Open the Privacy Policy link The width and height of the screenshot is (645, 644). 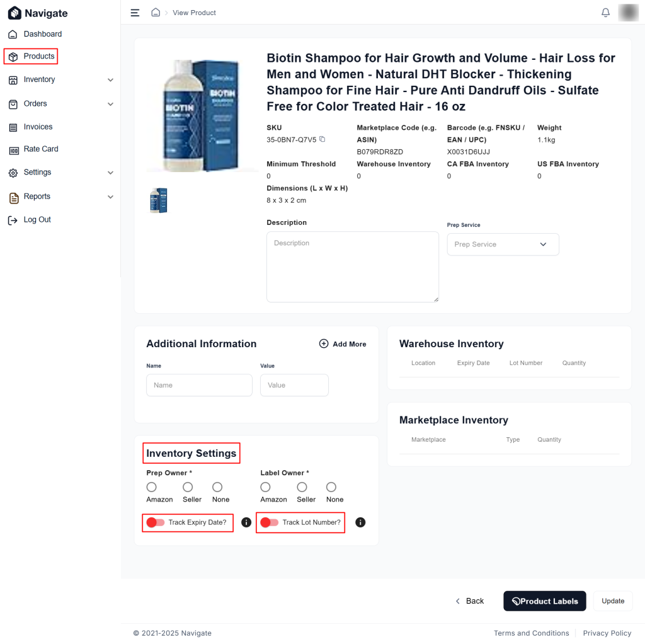click(x=607, y=633)
